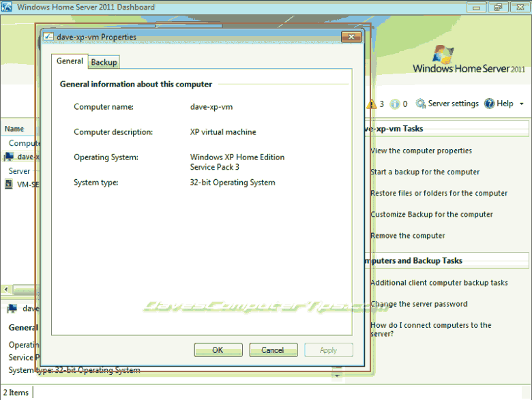Select the dave-xp computer icon in list
Image resolution: width=532 pixels, height=400 pixels.
tap(9, 157)
